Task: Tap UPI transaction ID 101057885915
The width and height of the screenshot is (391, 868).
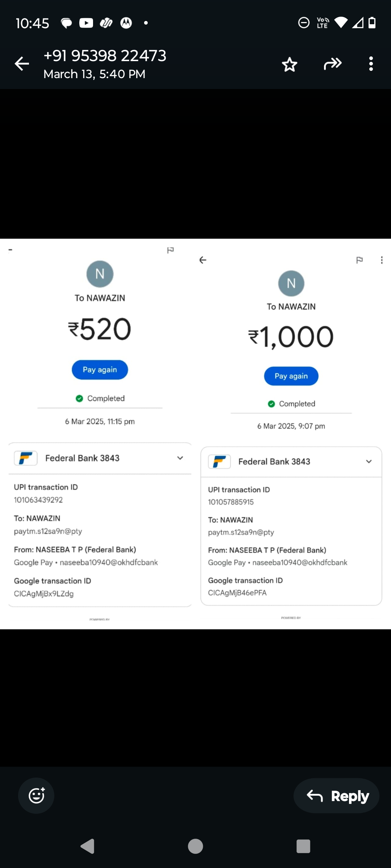Action: point(231,502)
